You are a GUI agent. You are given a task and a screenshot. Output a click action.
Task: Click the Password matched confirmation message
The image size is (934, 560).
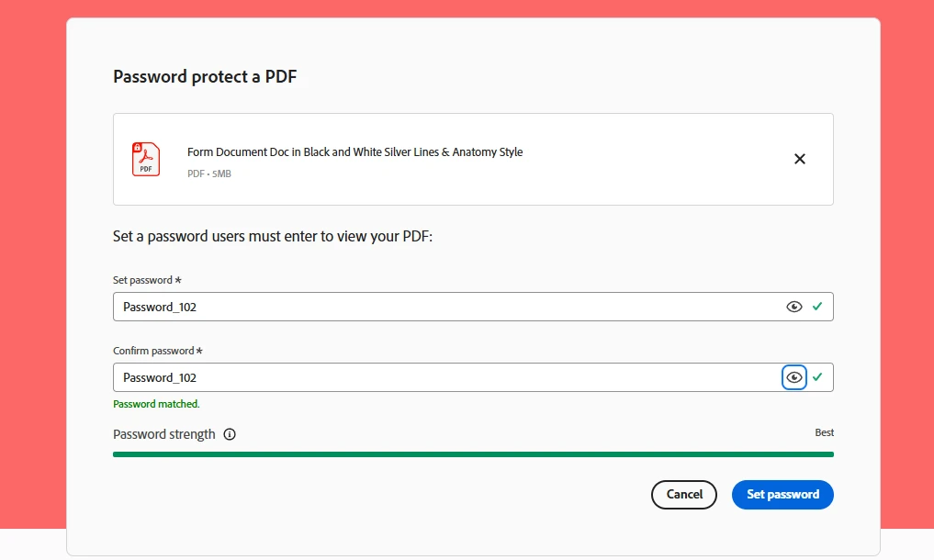click(156, 403)
